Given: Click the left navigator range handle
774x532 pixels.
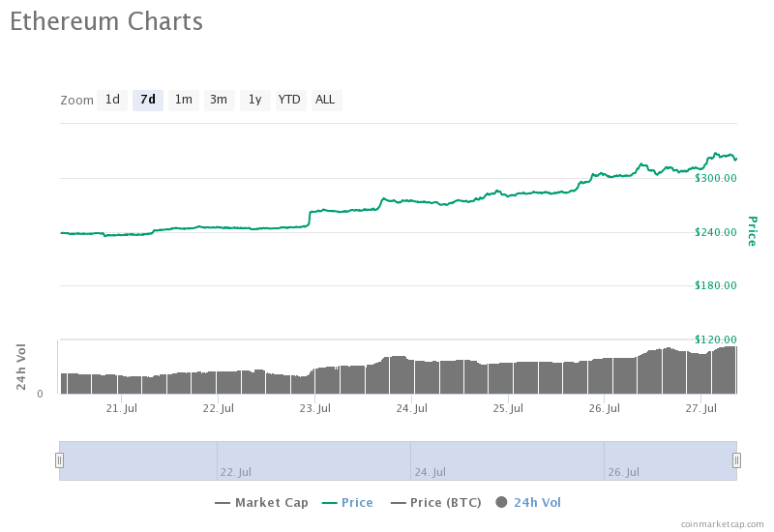Looking at the screenshot, I should (59, 460).
